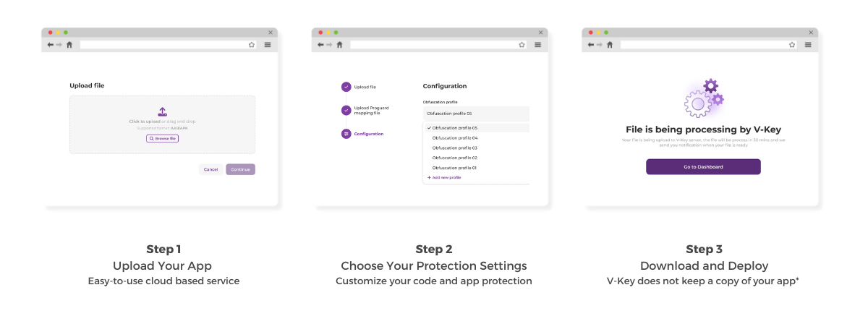Viewport: 868px width, 311px height.
Task: Click back arrow in Step 3 browser
Action: click(591, 45)
